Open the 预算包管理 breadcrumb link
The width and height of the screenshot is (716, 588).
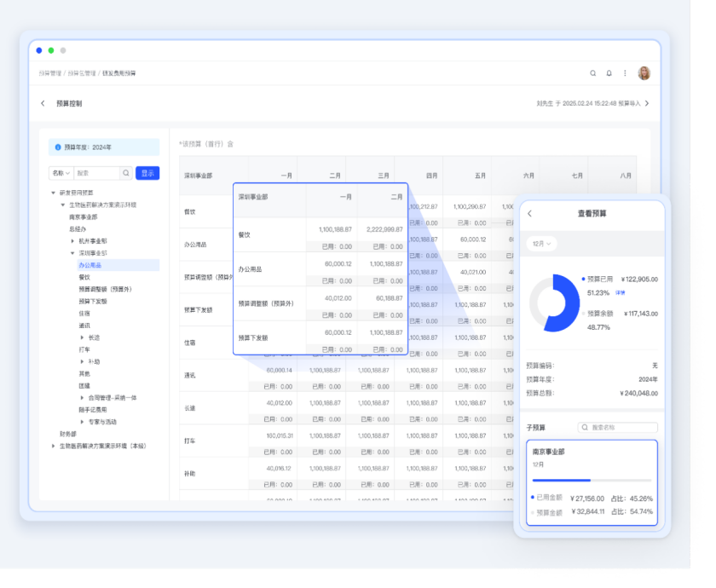(x=82, y=73)
